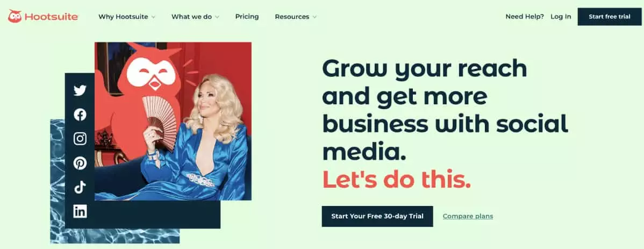
Task: Click Start Your Free 30-day Trial
Action: point(377,216)
